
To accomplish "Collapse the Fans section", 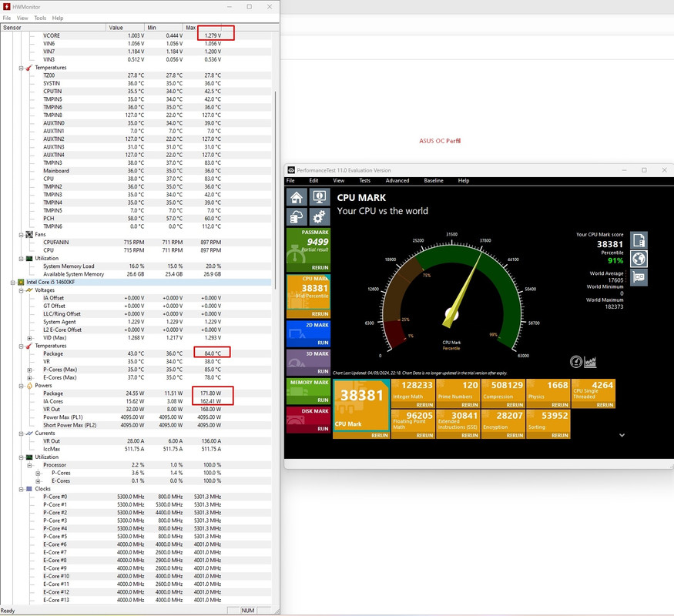I will pos(21,235).
